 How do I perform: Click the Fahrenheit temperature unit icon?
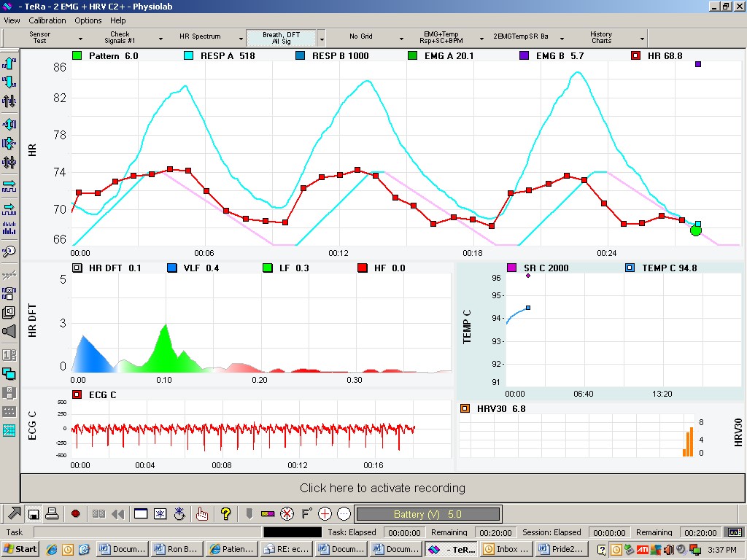306,514
